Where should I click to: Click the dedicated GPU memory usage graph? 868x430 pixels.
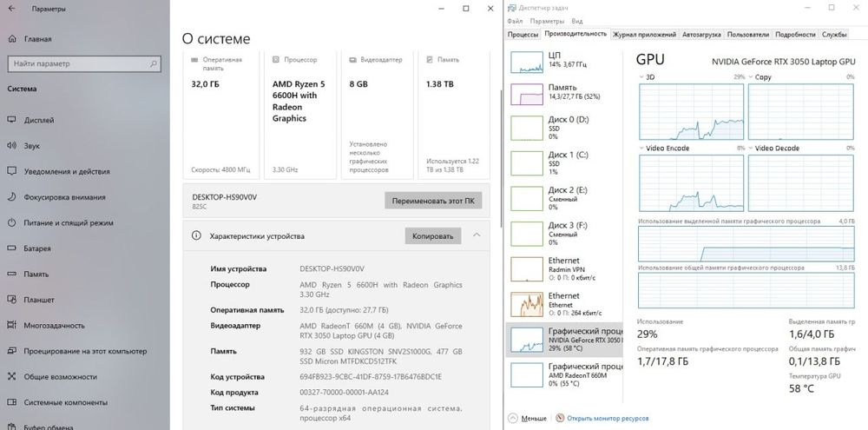tap(746, 244)
